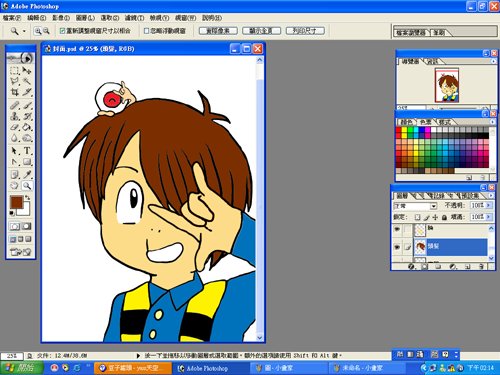
Task: Select the Slice tool
Action: tap(27, 92)
